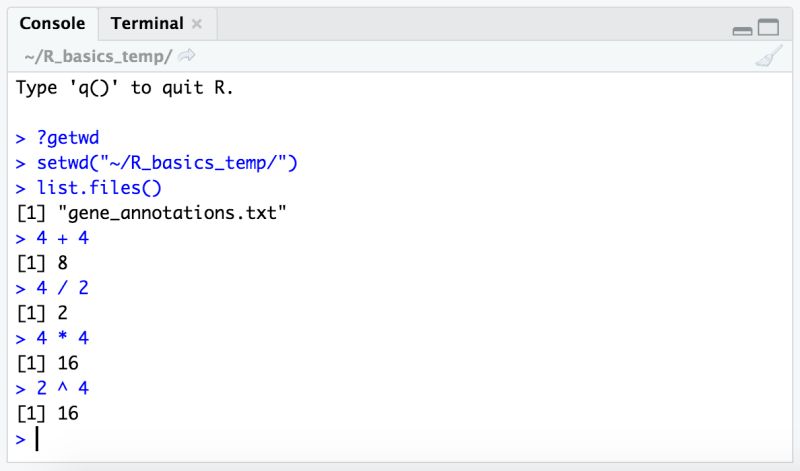The width and height of the screenshot is (800, 471).
Task: Click the 4 + 4 command
Action: click(62, 238)
